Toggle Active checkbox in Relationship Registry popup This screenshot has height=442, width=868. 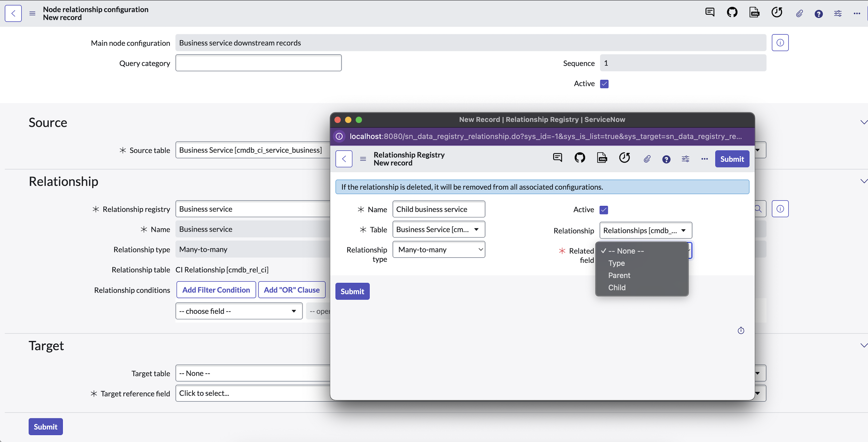point(604,210)
